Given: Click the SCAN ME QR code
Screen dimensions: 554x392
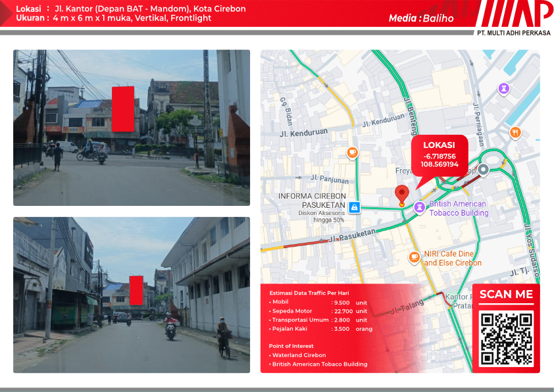Looking at the screenshot, I should point(506,338).
